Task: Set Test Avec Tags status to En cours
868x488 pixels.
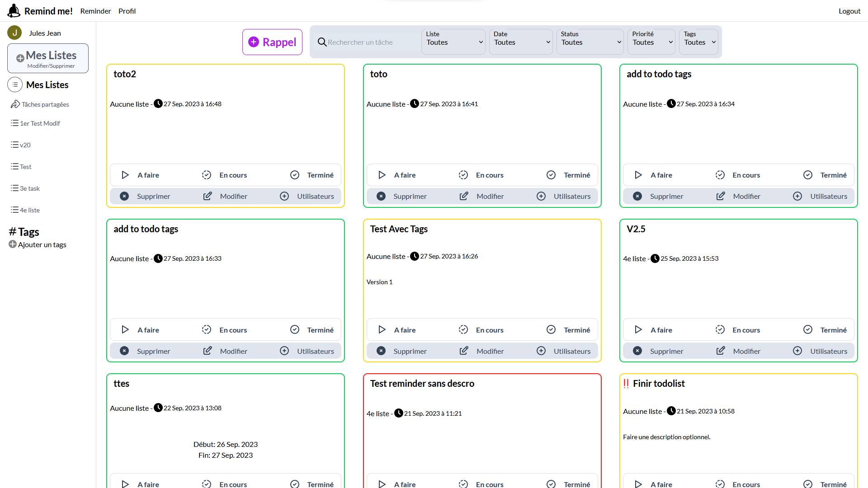Action: [x=482, y=330]
